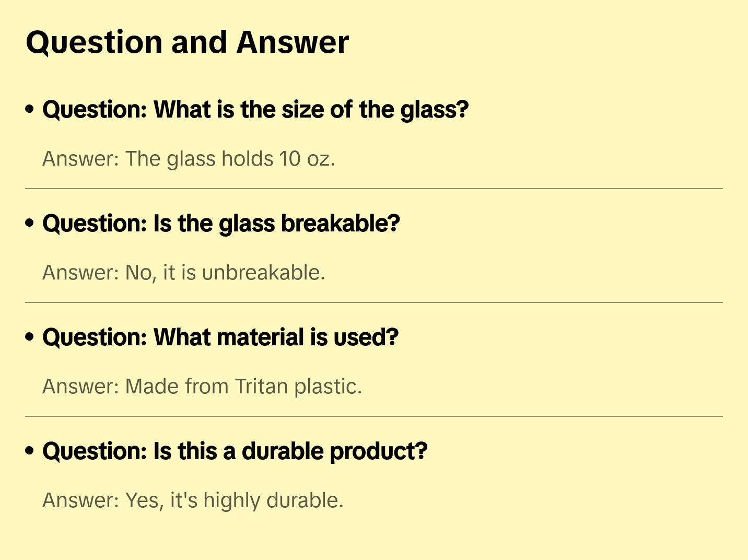Collapse the "Is this a durable product?" question

pyautogui.click(x=235, y=451)
